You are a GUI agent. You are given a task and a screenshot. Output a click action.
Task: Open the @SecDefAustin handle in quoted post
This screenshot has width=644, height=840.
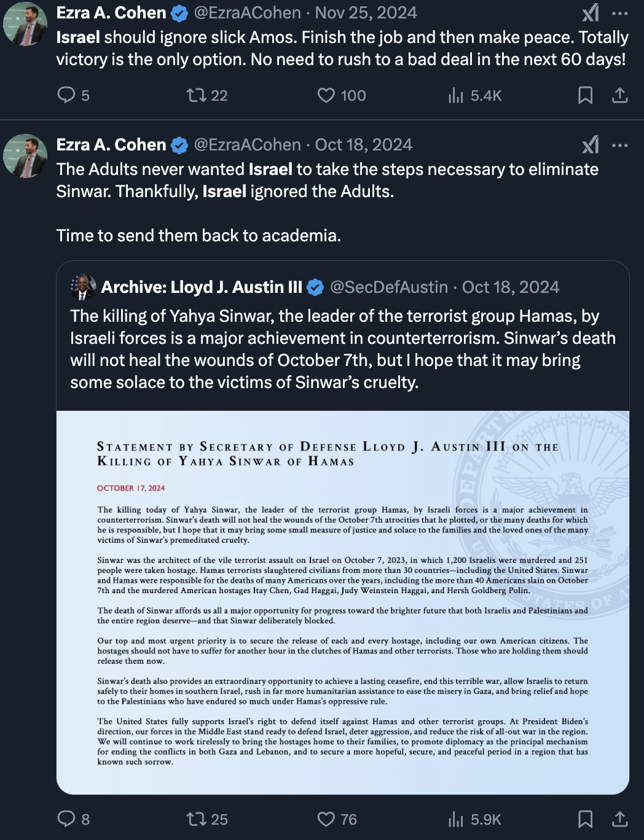click(389, 287)
